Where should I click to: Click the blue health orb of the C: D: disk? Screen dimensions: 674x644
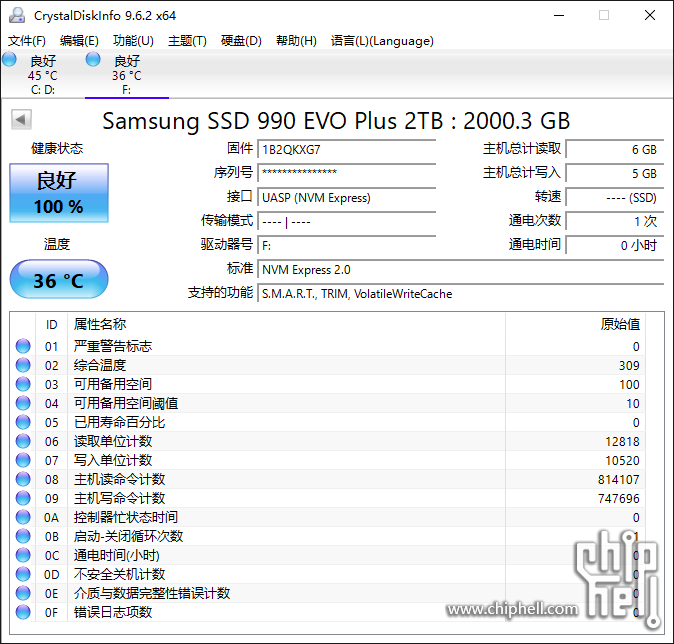9,59
